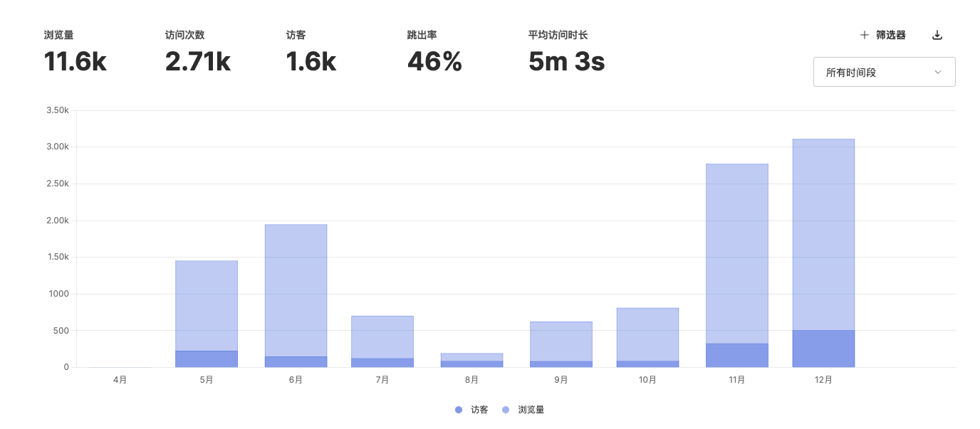Click the plus icon beside 筛选器
980x429 pixels.
[x=864, y=35]
